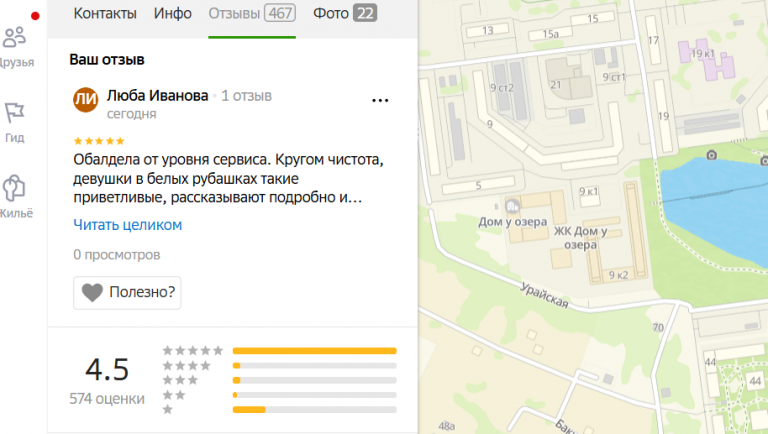
Task: Select the two-star rating row
Action: click(x=279, y=395)
